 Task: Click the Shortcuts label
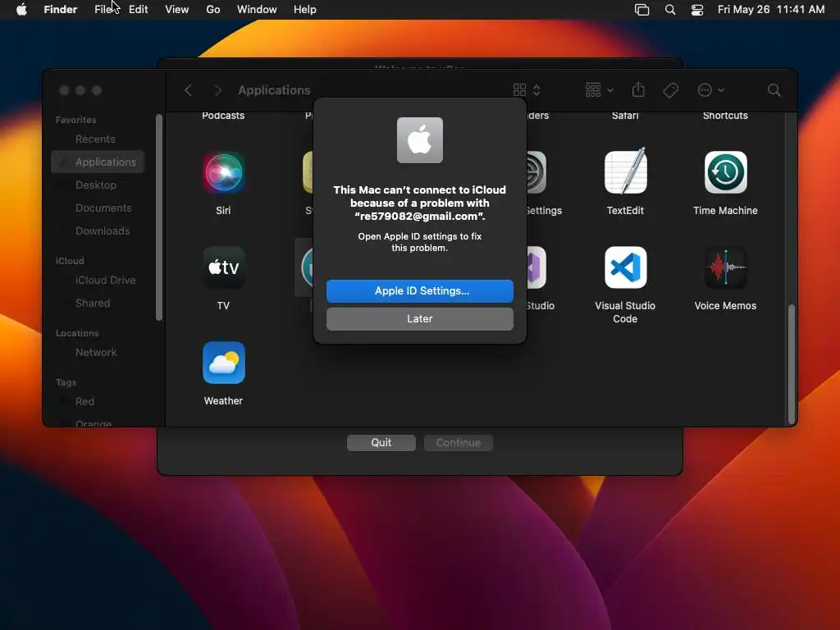pos(725,116)
